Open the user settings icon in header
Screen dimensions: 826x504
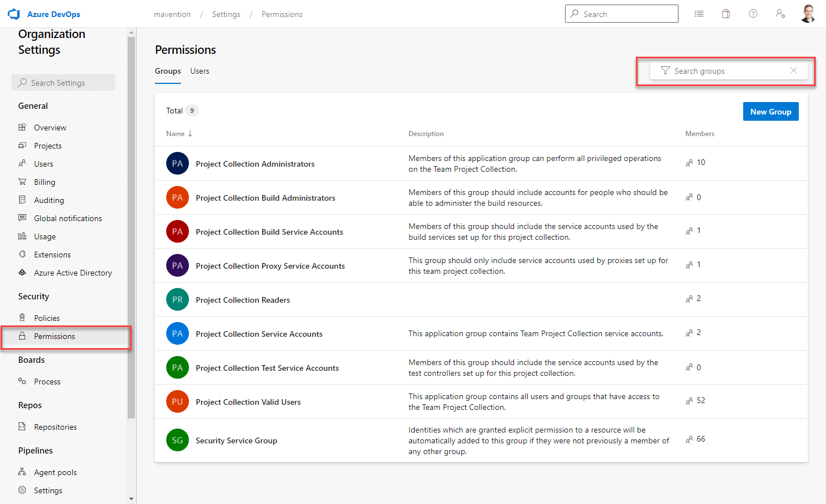tap(781, 14)
